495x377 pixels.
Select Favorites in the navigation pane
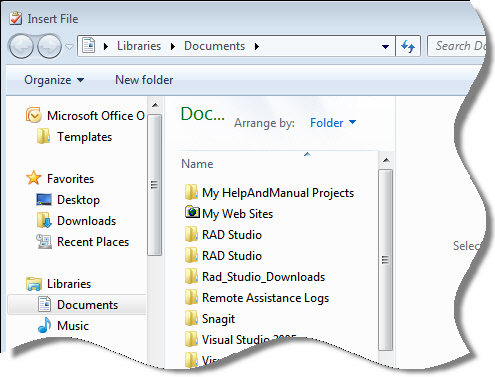pyautogui.click(x=70, y=179)
